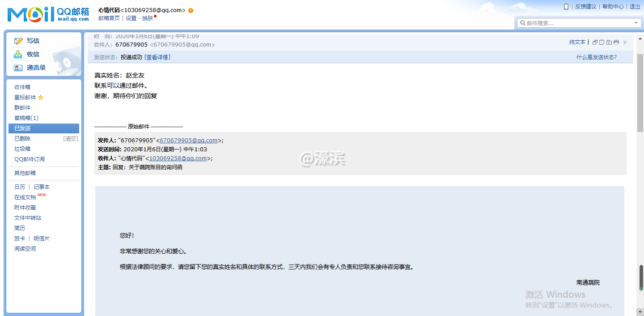
Task: Open the contacts (通讯录) icon
Action: pyautogui.click(x=17, y=68)
